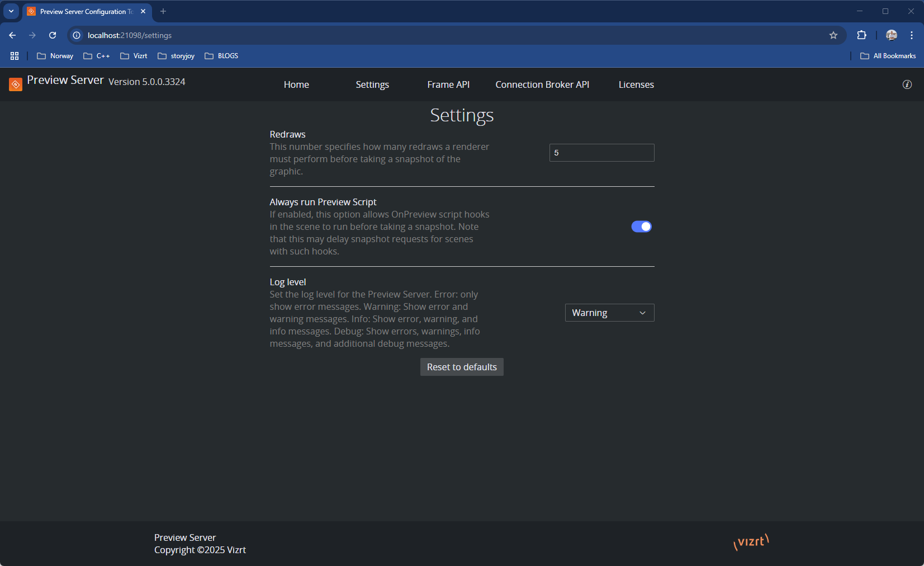Open the Frame API menu item
924x566 pixels.
click(448, 84)
